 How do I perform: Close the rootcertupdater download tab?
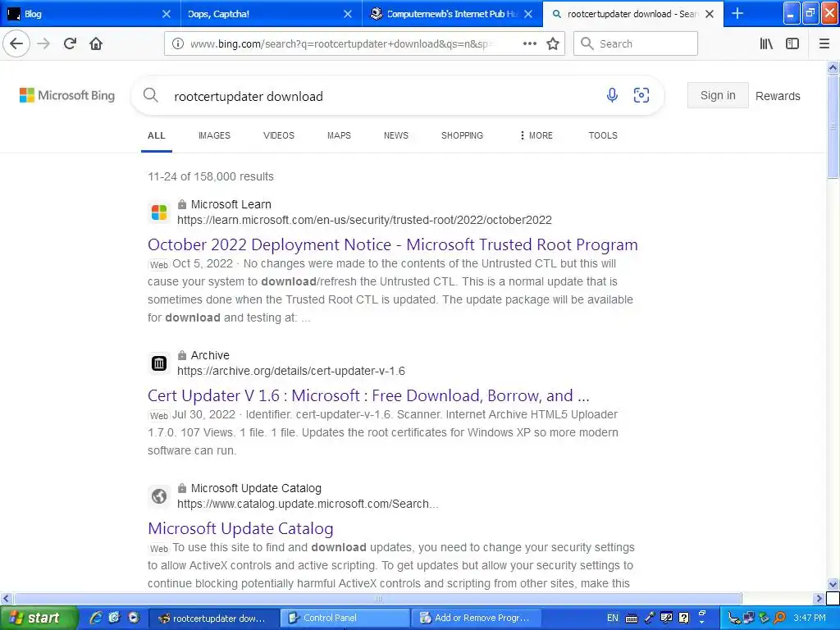point(710,14)
